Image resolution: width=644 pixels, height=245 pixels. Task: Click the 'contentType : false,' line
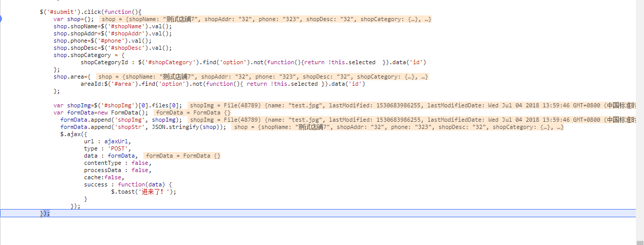[x=118, y=163]
